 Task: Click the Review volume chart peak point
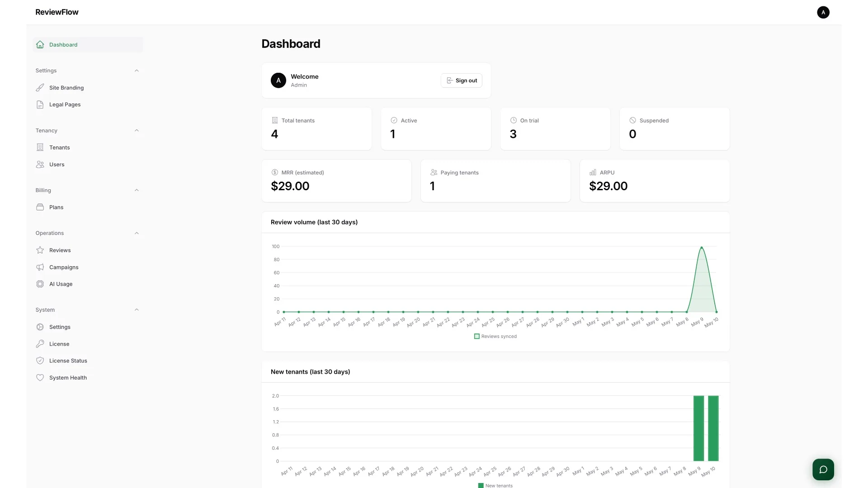(702, 247)
